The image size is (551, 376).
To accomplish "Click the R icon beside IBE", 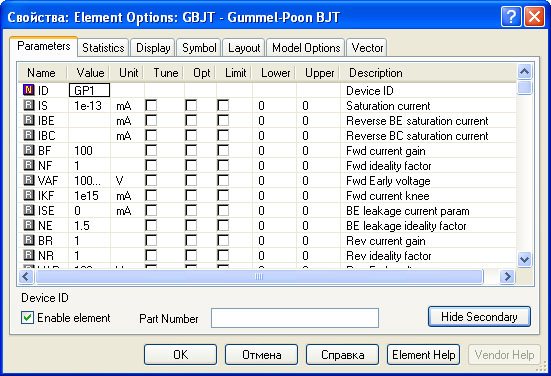I will point(28,120).
